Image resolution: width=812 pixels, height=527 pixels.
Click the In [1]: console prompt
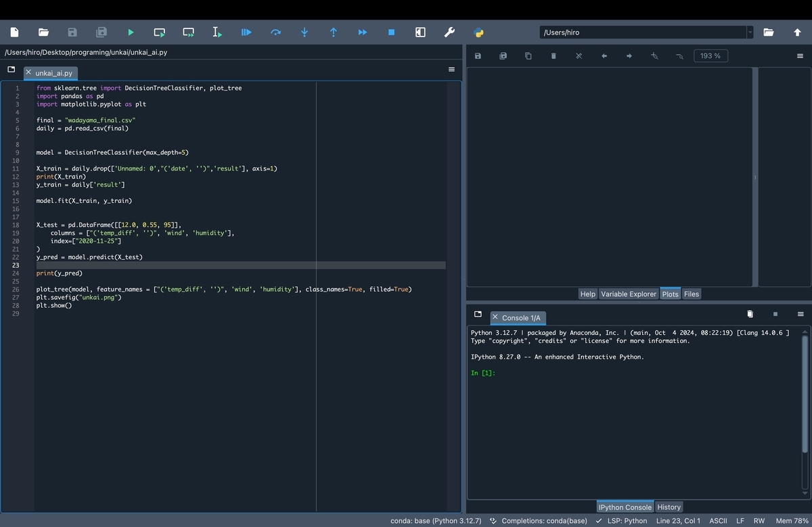(483, 373)
